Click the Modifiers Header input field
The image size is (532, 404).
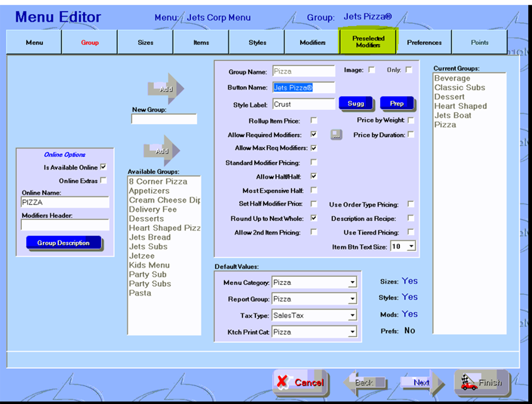pos(65,225)
